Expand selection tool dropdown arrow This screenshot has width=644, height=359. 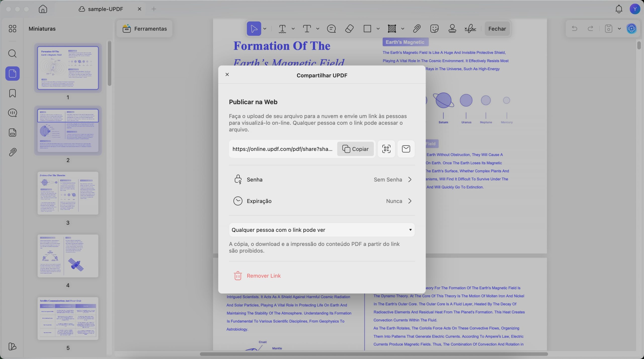265,29
